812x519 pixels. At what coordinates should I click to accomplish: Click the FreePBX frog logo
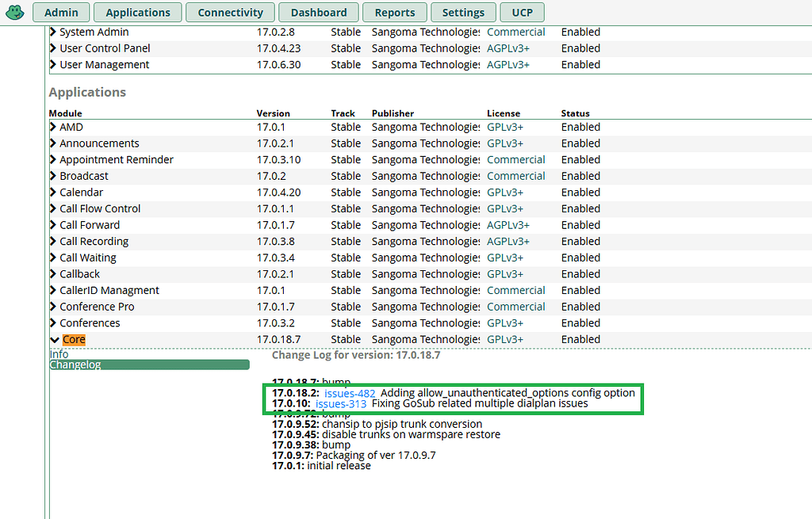click(x=14, y=12)
